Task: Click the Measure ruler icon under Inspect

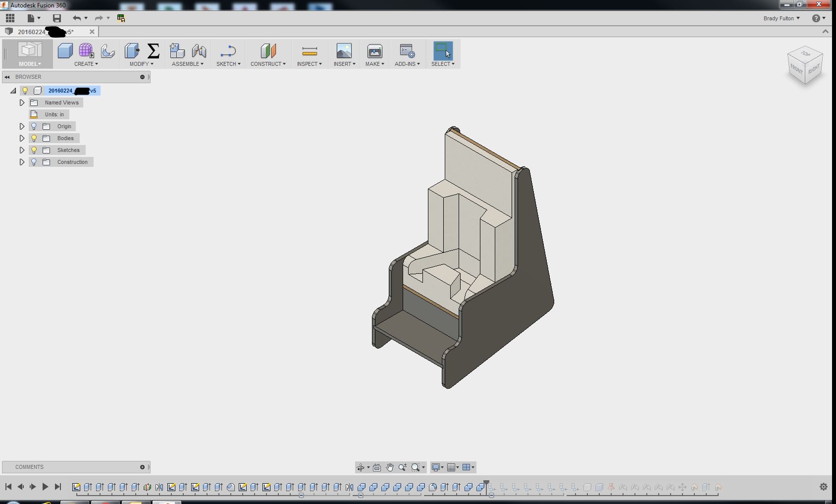Action: pos(309,51)
